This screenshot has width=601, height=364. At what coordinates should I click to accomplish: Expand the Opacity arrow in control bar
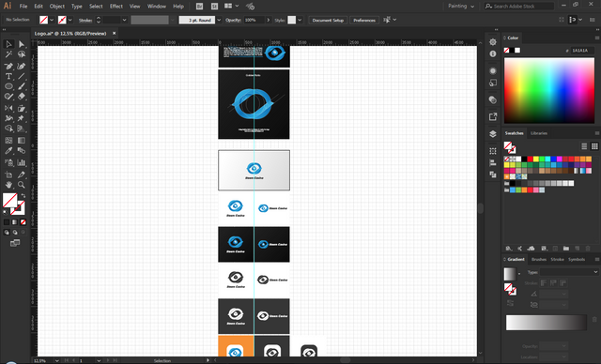[269, 20]
